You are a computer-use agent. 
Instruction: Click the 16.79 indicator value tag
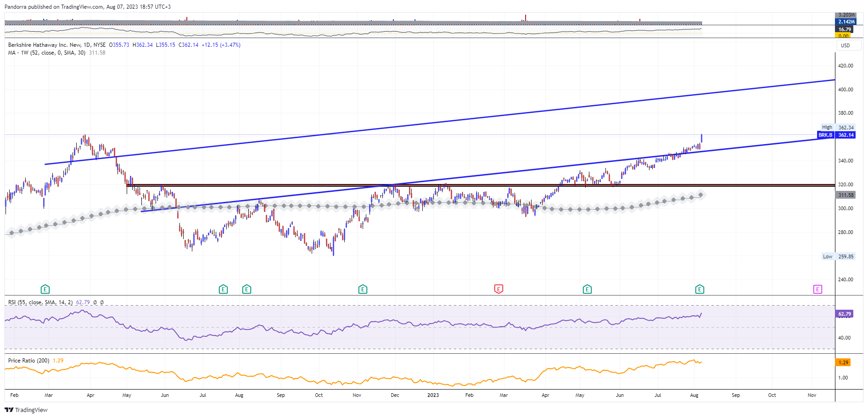845,29
